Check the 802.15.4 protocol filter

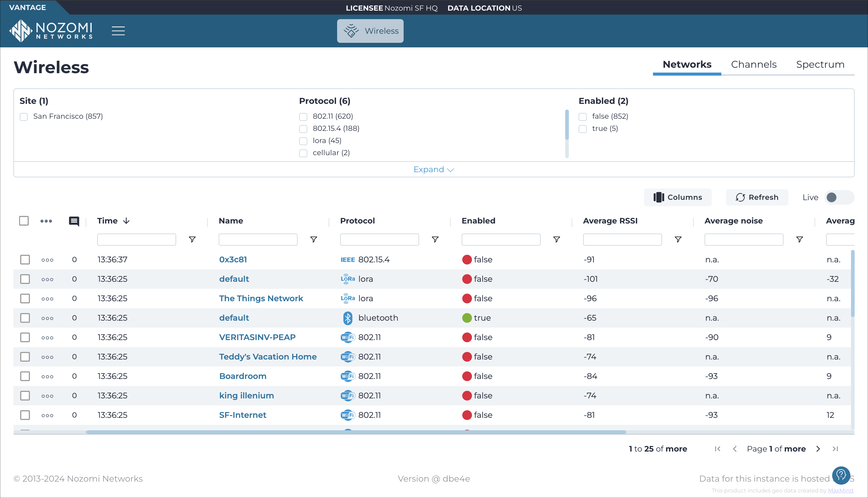tap(303, 129)
